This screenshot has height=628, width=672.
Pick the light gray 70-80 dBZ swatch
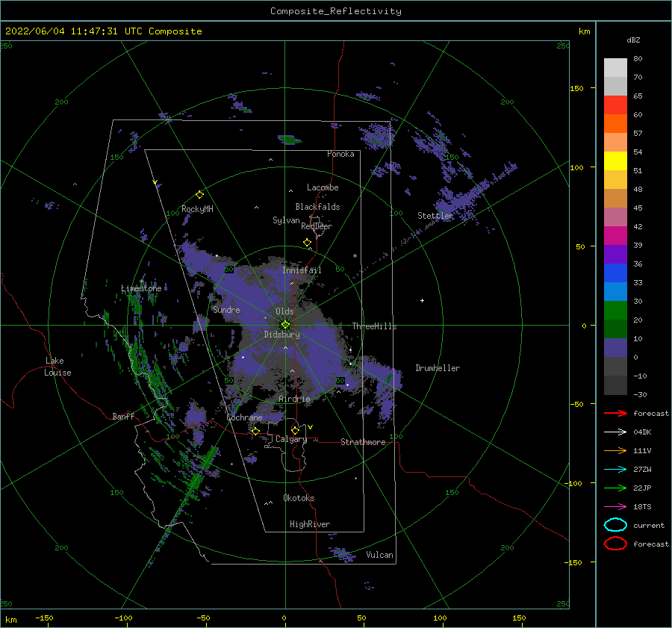[615, 68]
